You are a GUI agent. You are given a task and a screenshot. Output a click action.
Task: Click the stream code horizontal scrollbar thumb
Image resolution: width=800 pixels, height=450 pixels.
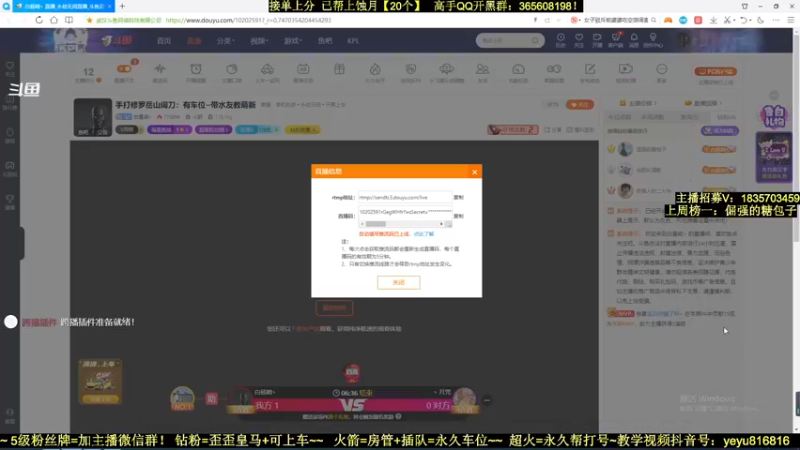376,224
